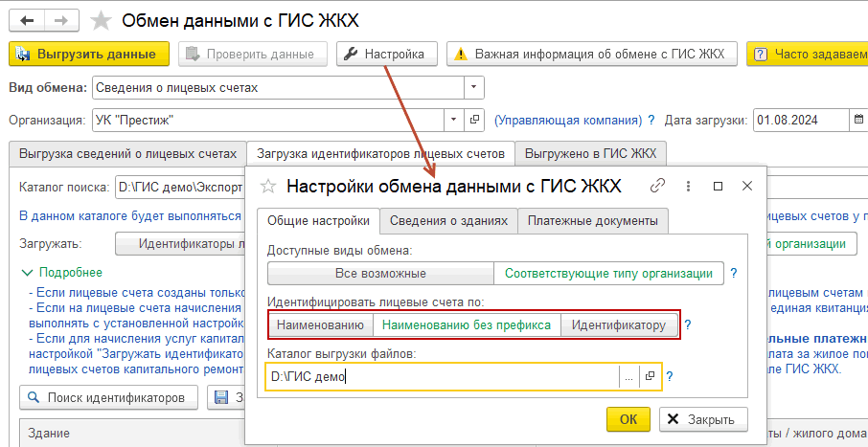
Task: Select the Платежные документы tab
Action: click(x=593, y=221)
